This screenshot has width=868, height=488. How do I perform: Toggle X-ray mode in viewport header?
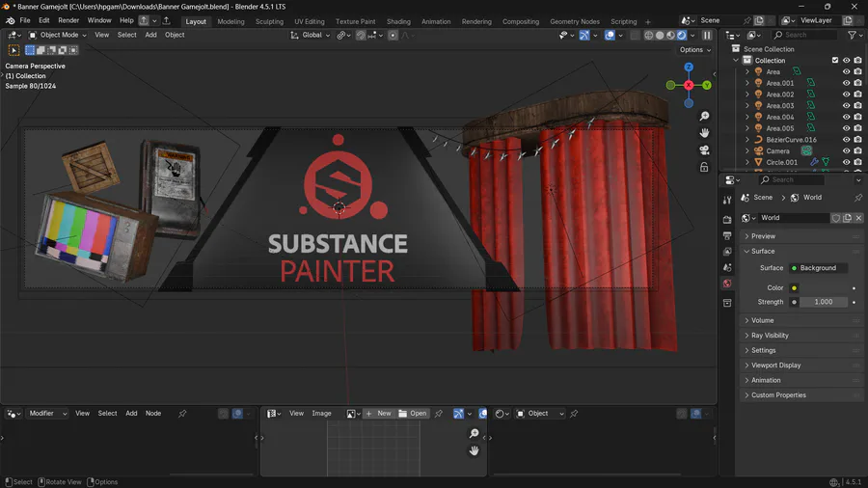coord(635,35)
